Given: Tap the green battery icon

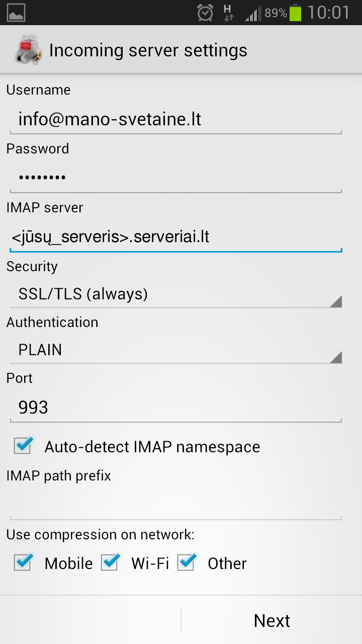Looking at the screenshot, I should [x=296, y=13].
